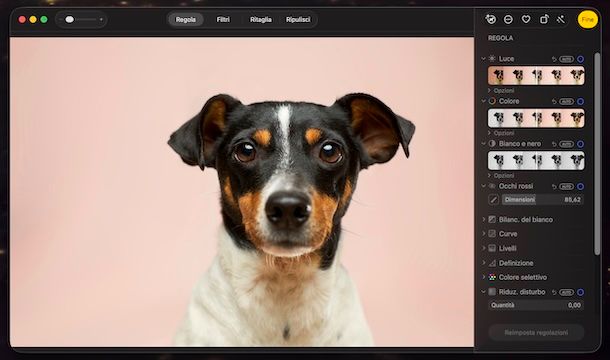Reset Riduz. disturbo with its undo arrow
610x360 pixels.
click(x=554, y=292)
